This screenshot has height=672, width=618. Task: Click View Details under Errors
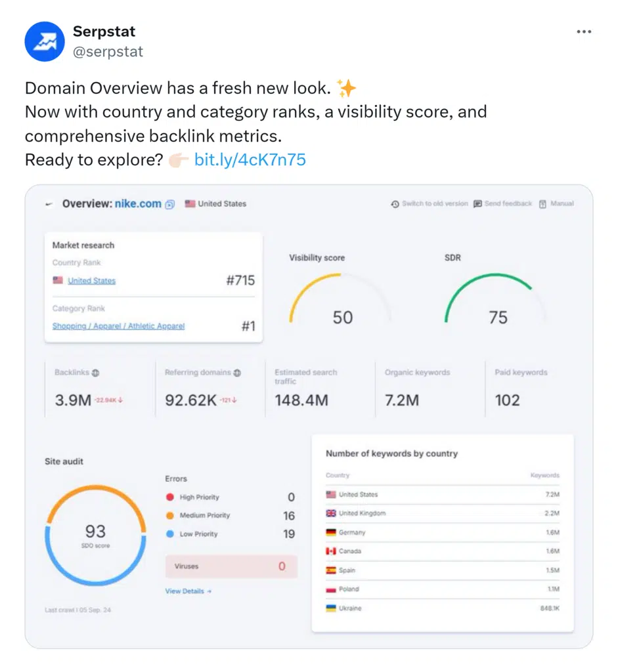[188, 591]
